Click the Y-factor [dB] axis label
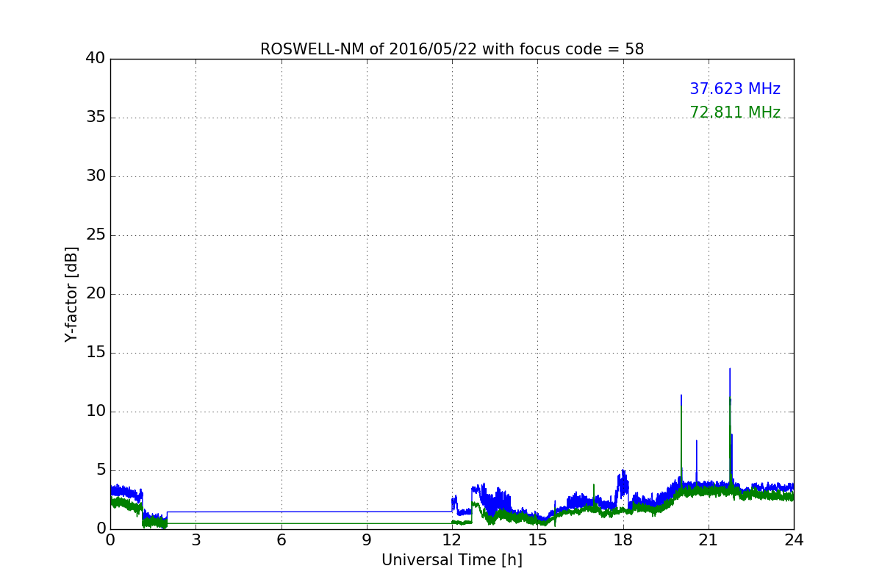 coord(71,294)
